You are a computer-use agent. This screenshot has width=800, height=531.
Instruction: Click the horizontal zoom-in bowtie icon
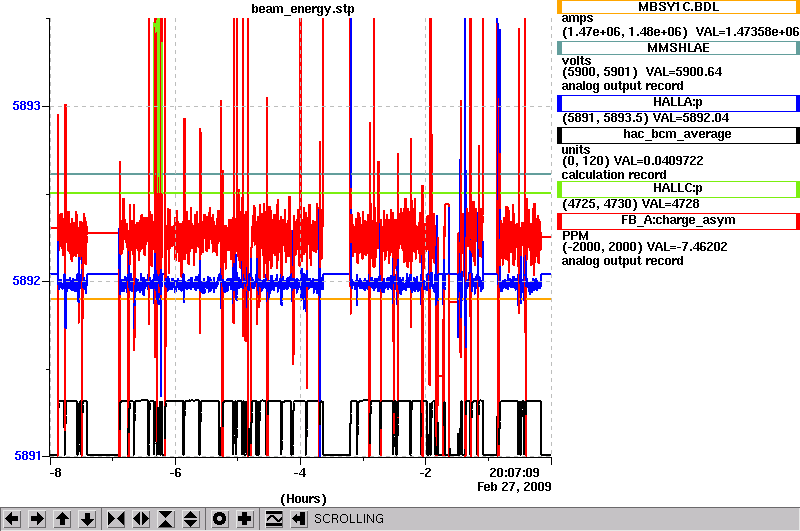[116, 519]
